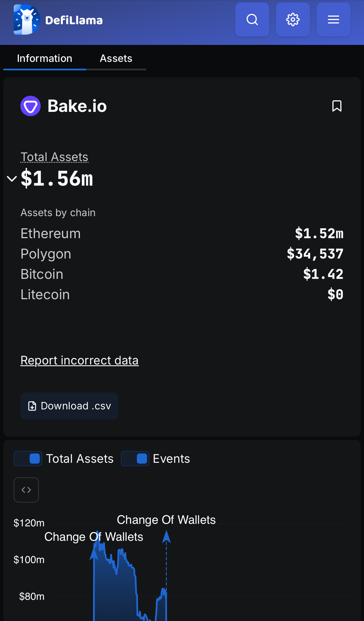
Task: Click the Bitcoin chain row
Action: (182, 274)
